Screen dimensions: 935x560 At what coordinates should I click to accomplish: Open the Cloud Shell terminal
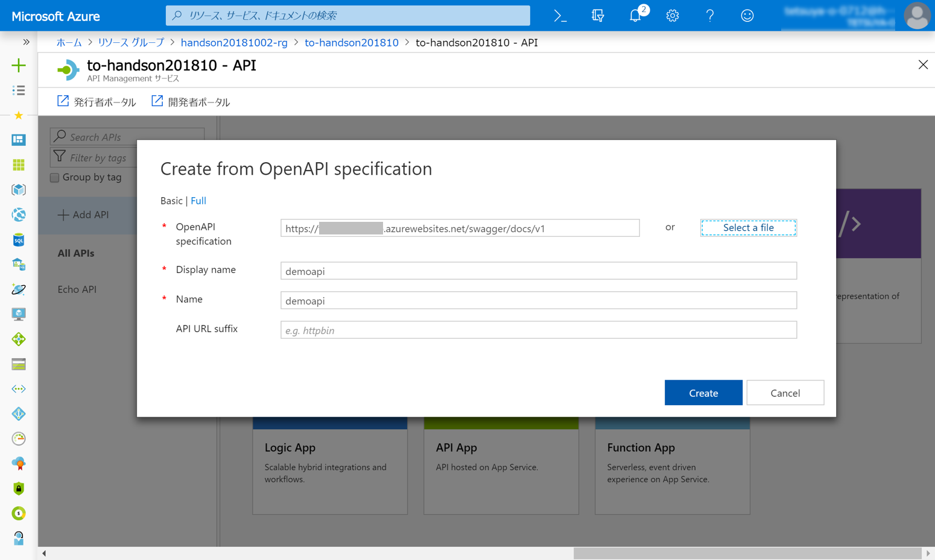(560, 16)
